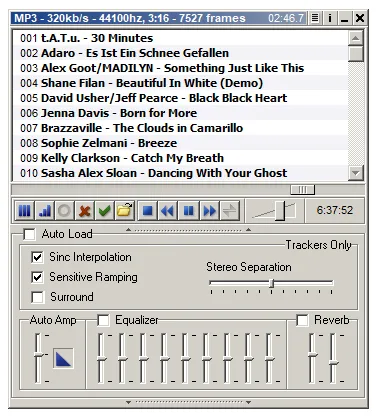
Task: Click the last equalizer band slider
Action: [270, 359]
